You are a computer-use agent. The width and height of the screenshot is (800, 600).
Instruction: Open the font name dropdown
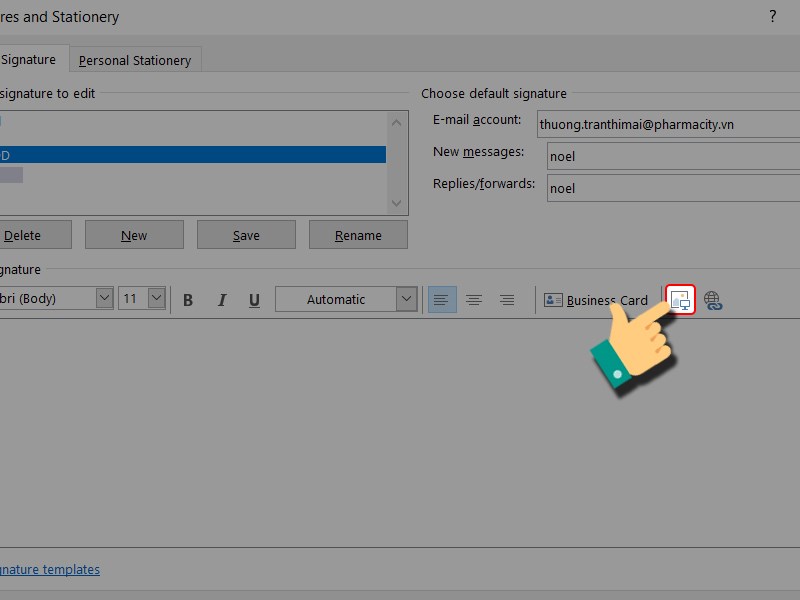(104, 298)
